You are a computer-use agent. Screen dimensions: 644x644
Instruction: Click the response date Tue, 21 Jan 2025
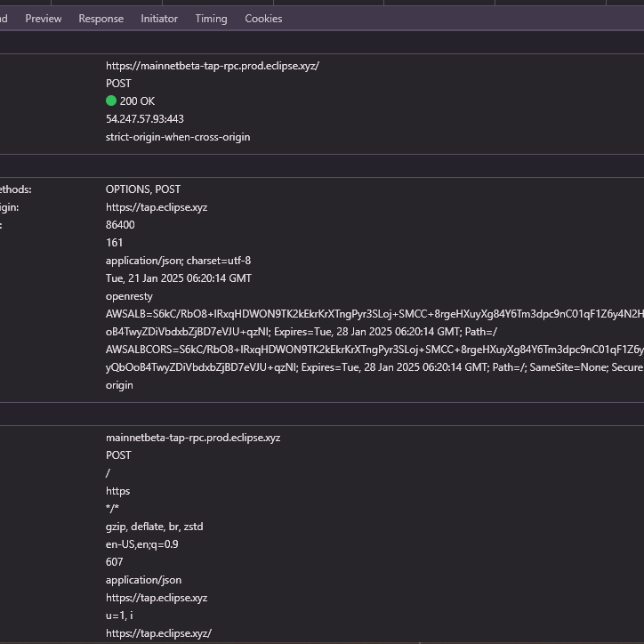click(178, 278)
